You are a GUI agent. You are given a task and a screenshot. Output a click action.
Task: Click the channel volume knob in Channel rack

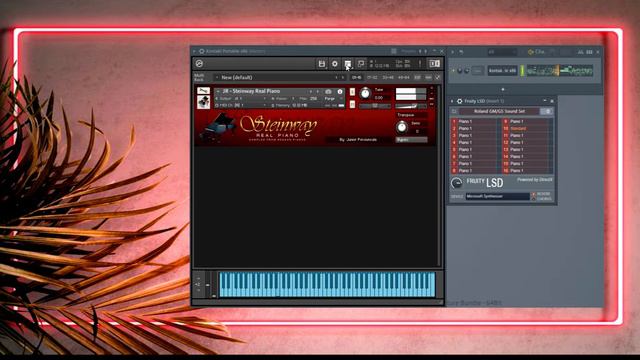pyautogui.click(x=467, y=71)
